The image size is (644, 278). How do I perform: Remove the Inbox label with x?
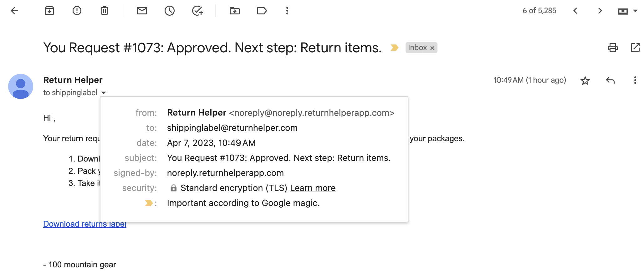(x=432, y=48)
